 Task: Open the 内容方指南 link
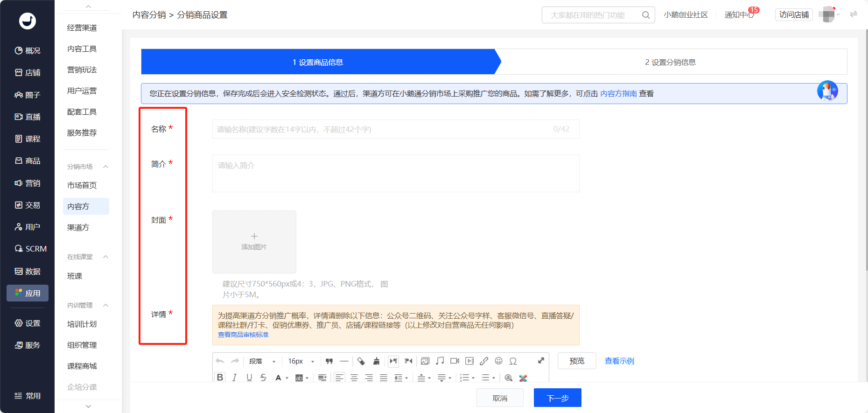[x=618, y=93]
